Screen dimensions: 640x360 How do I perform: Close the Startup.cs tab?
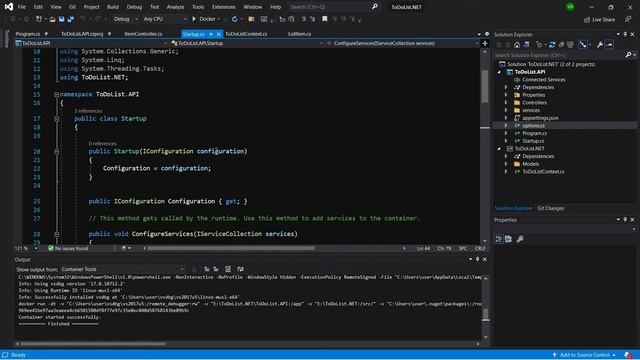pyautogui.click(x=218, y=34)
